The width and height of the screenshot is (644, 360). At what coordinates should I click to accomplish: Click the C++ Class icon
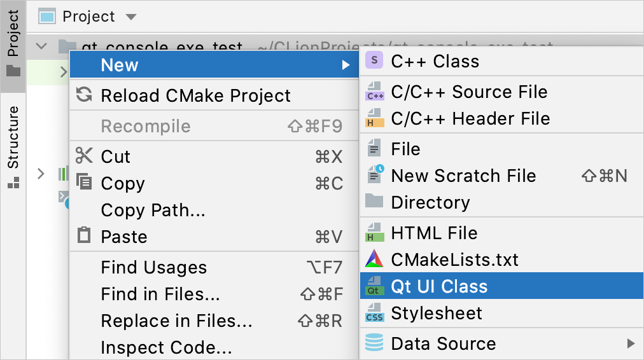[375, 61]
